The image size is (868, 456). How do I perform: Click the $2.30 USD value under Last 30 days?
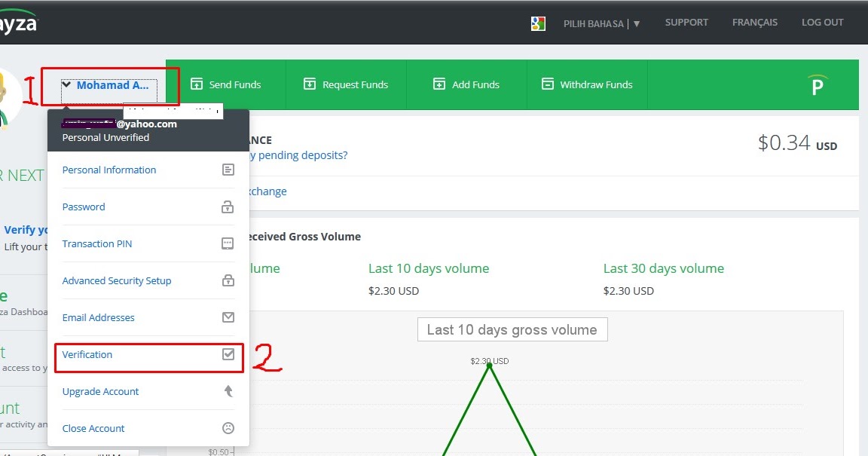[x=628, y=291]
